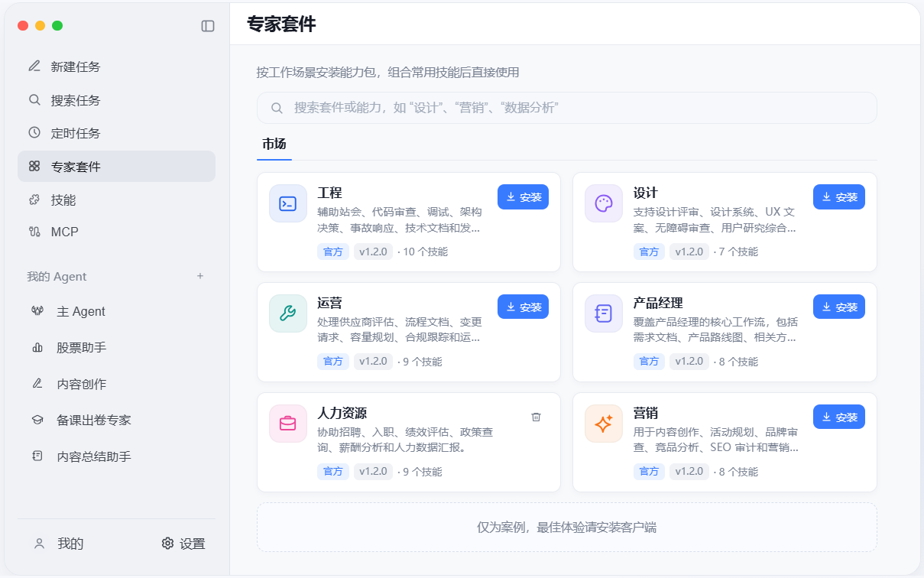The height and width of the screenshot is (578, 924).
Task: Select 内容总结助手 agent label
Action: (x=94, y=456)
